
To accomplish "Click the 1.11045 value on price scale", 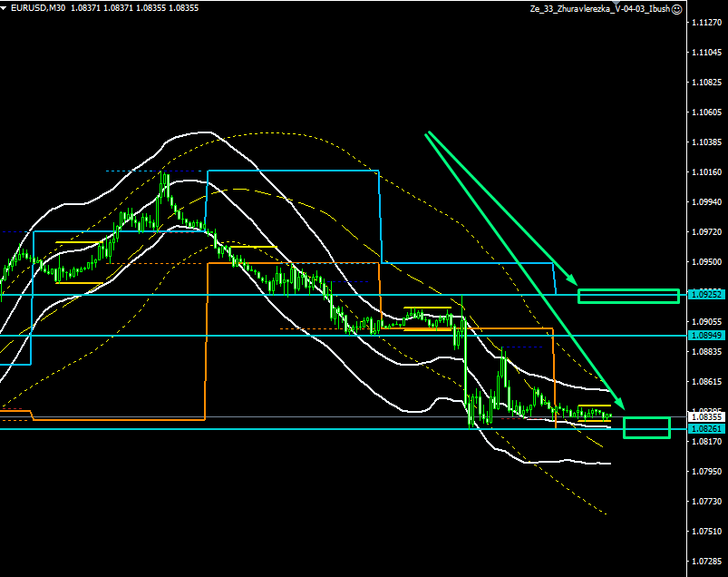I will coord(706,52).
